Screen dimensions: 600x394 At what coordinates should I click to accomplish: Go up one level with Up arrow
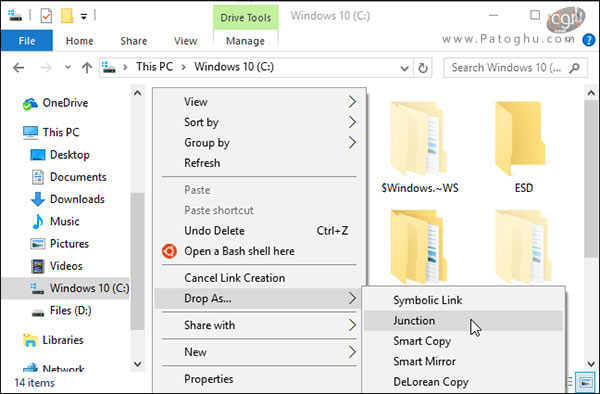tap(87, 68)
